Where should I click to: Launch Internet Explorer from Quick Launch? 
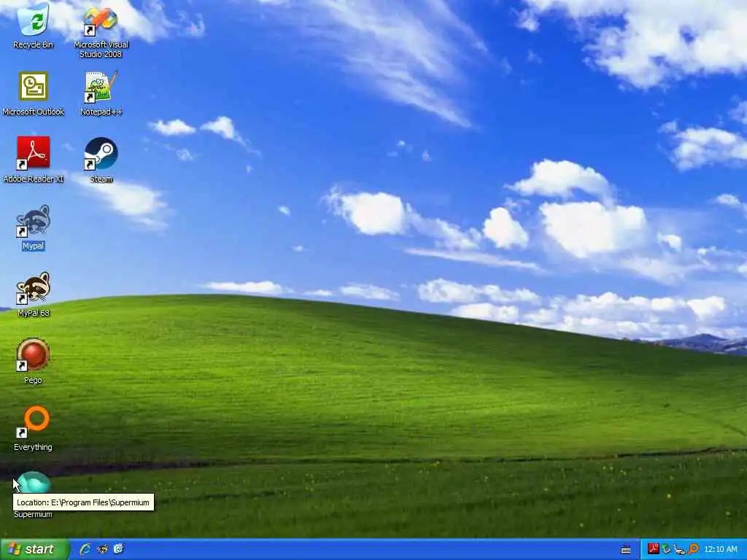(x=85, y=550)
